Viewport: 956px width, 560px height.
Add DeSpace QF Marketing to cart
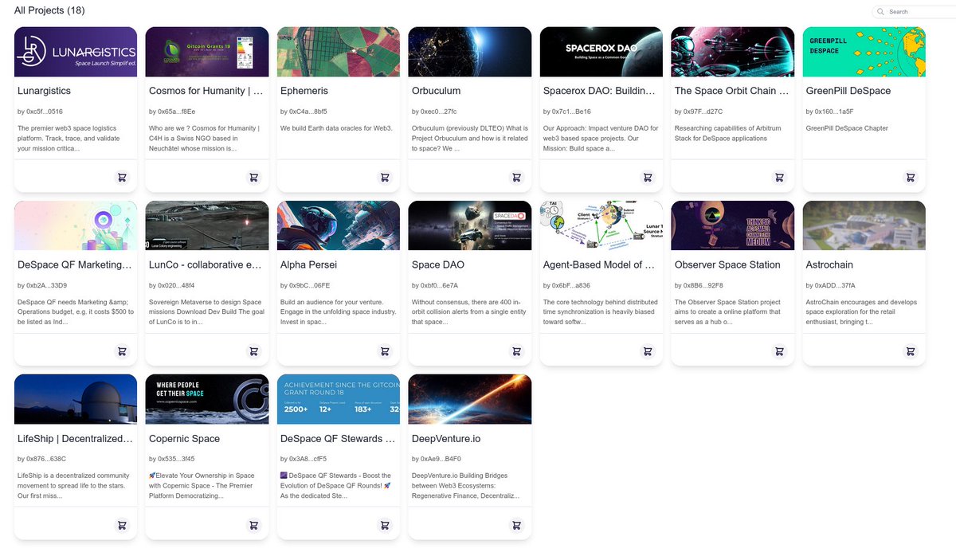tap(122, 350)
